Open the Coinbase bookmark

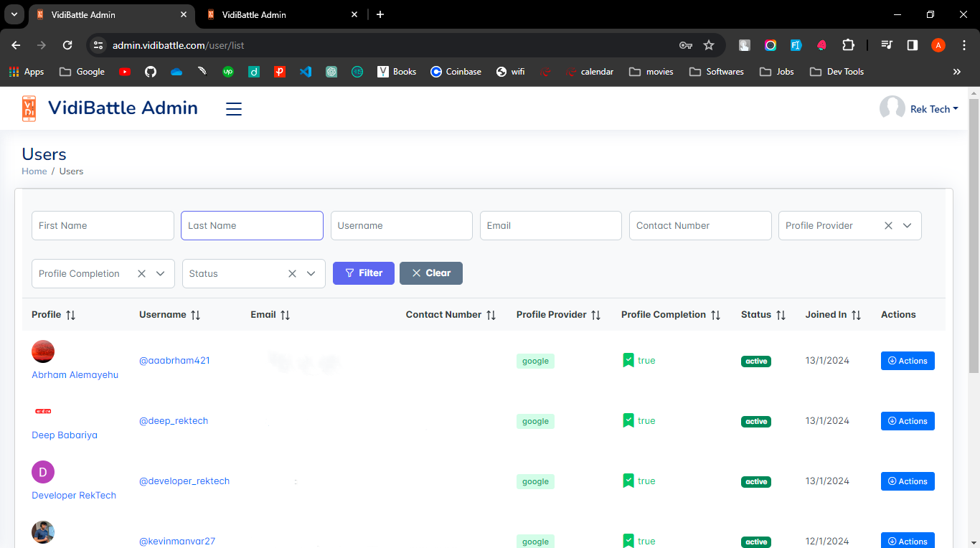coord(456,72)
